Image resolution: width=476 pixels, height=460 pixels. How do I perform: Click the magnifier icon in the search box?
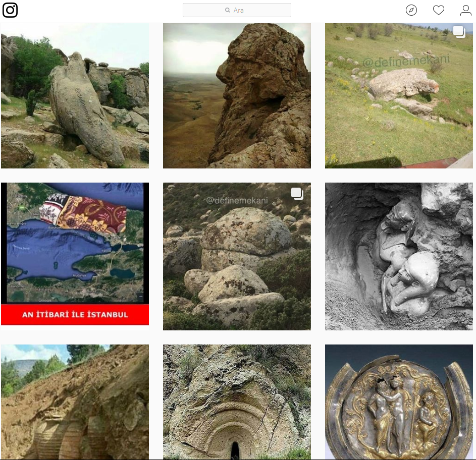228,10
